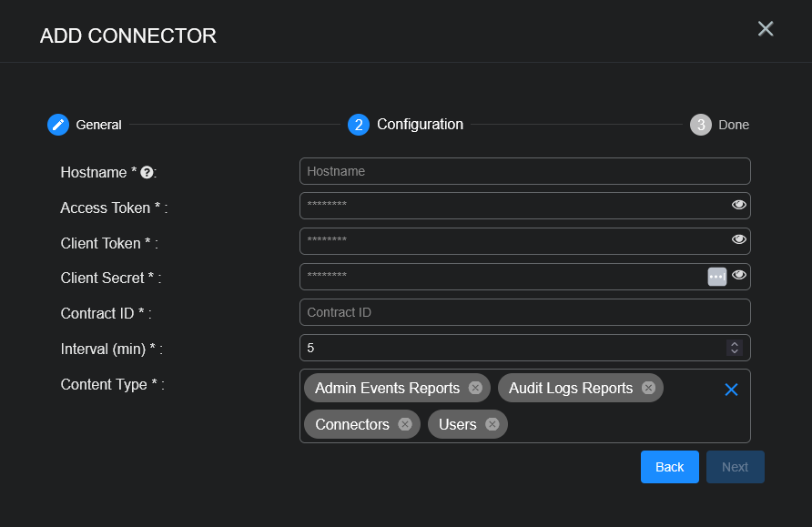Adjust Interval using the stepper arrows
This screenshot has height=527, width=812.
[x=735, y=348]
